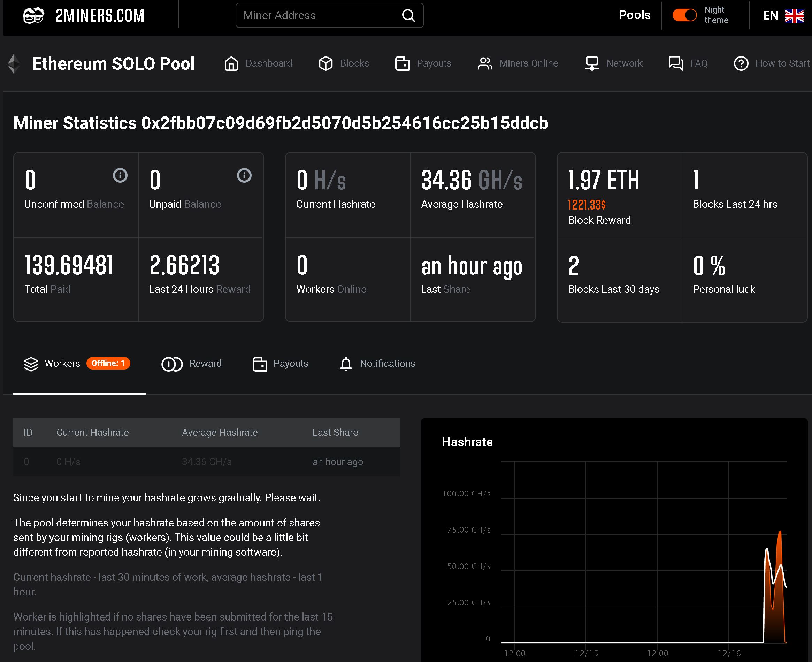Screen dimensions: 812x662
Task: Click the How to Start help icon
Action: 741,63
